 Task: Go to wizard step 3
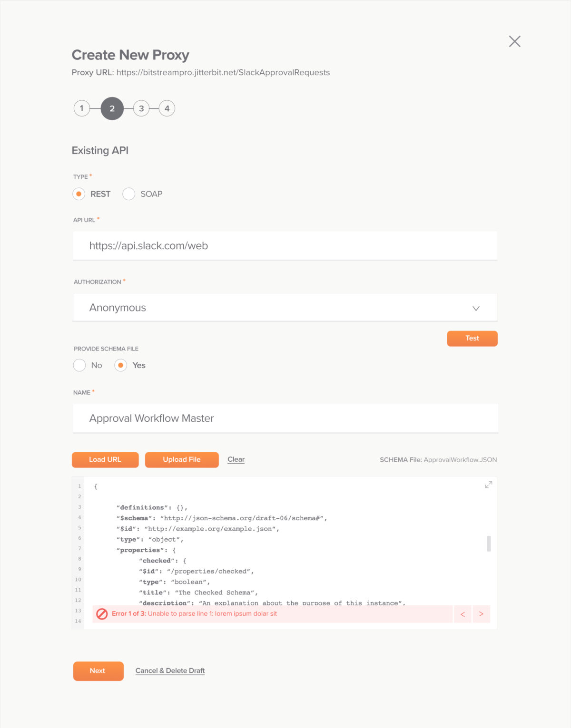coord(141,108)
